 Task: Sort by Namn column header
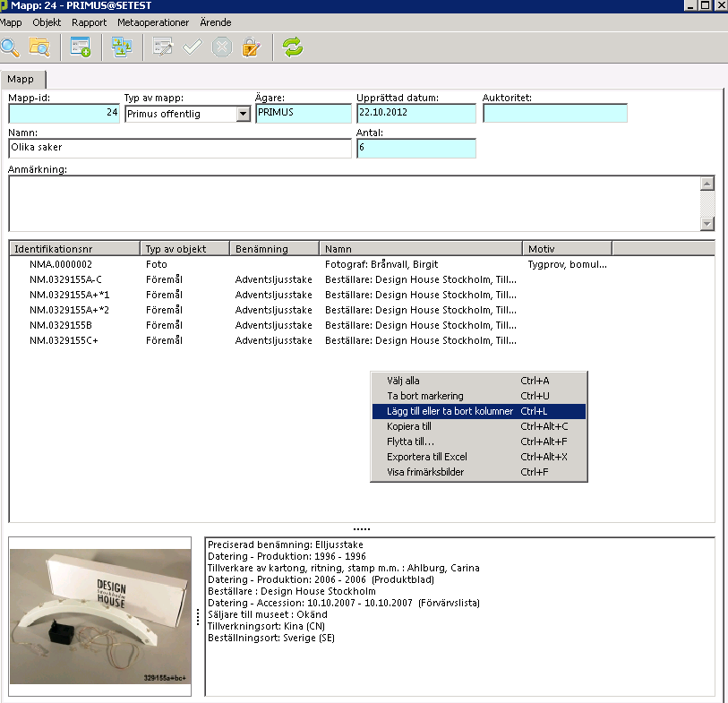421,249
